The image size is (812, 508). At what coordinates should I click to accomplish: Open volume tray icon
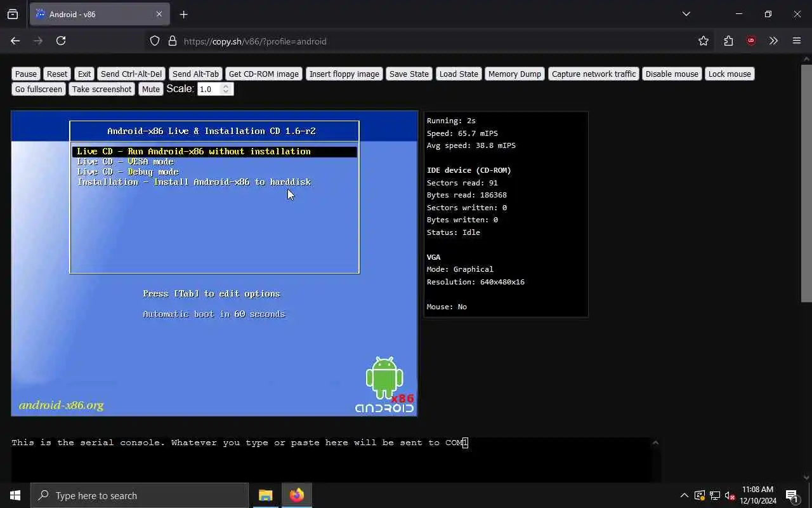[x=730, y=495]
